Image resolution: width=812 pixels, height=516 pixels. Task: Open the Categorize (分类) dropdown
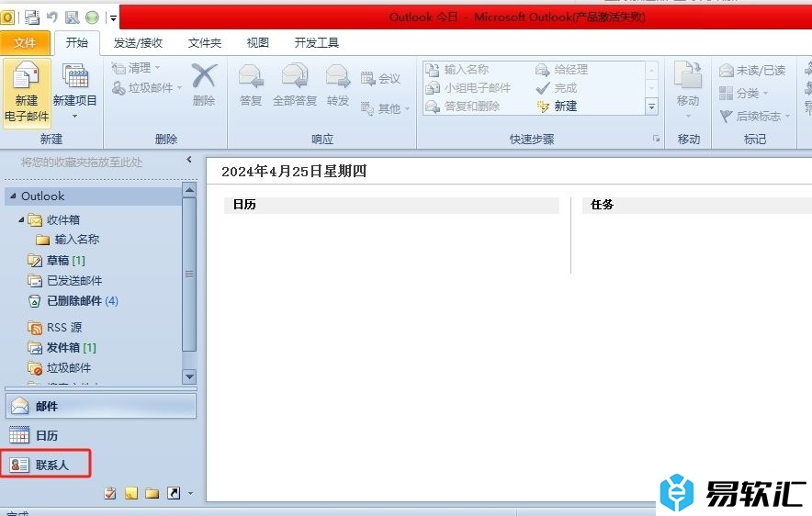[744, 93]
